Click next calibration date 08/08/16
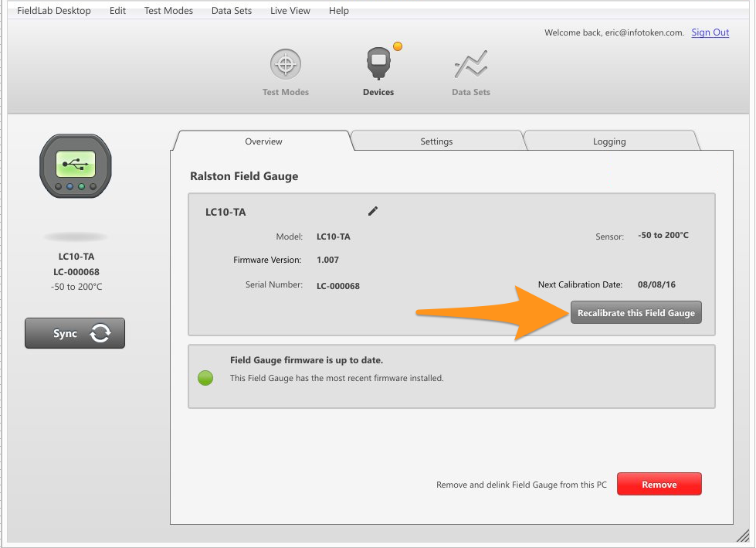The image size is (756, 548). pos(656,284)
